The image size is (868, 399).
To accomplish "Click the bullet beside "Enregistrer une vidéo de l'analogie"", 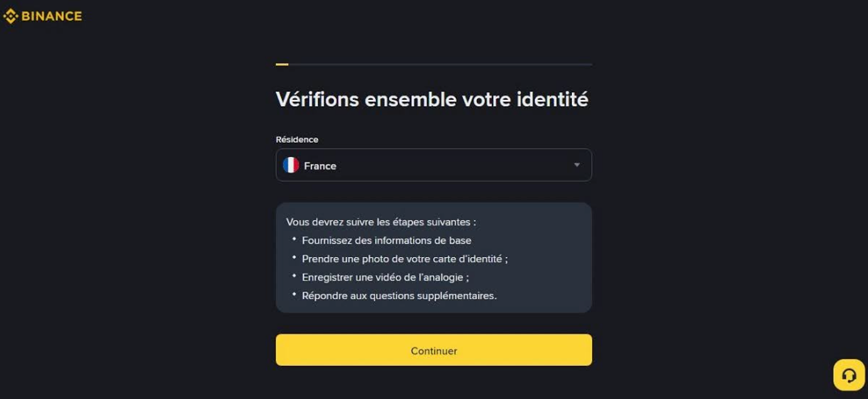I will (x=295, y=275).
